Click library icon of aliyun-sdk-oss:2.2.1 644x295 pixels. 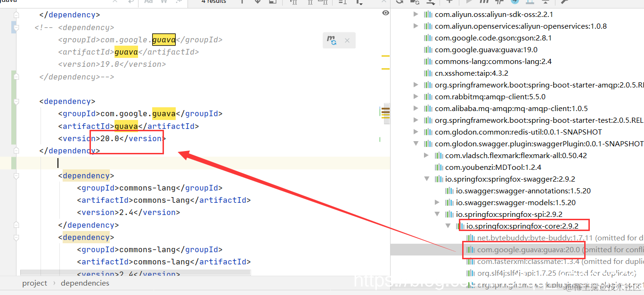tap(428, 15)
